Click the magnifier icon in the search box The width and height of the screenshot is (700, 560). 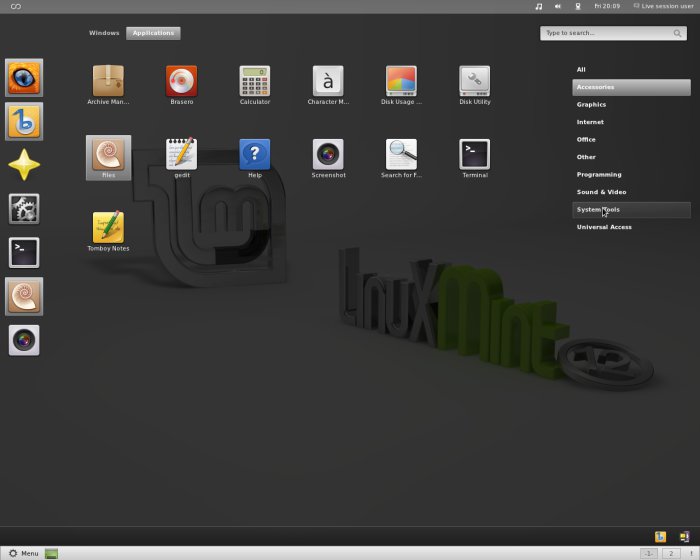point(677,33)
